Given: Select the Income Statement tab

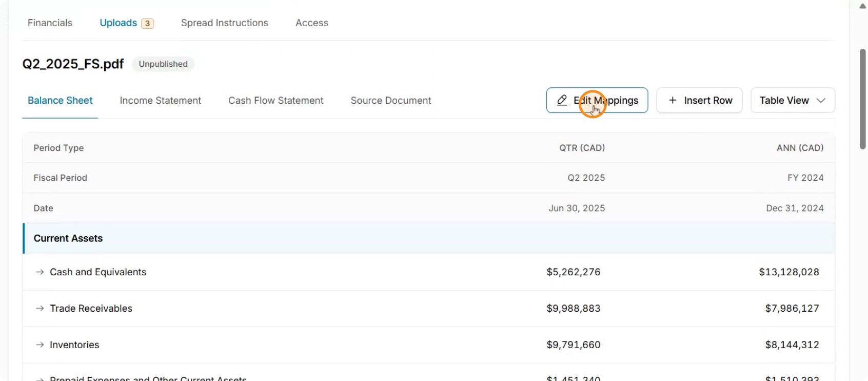Looking at the screenshot, I should (x=161, y=101).
